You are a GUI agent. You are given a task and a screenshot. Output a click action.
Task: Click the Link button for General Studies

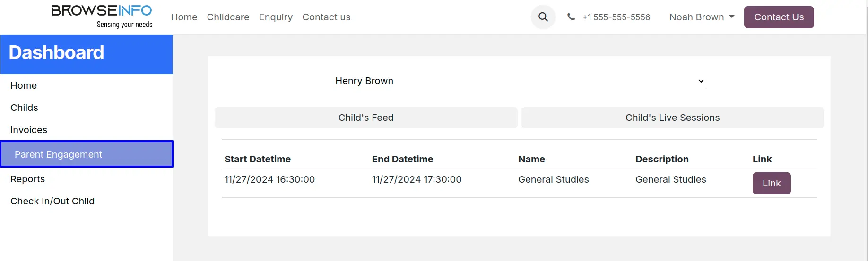pyautogui.click(x=771, y=183)
